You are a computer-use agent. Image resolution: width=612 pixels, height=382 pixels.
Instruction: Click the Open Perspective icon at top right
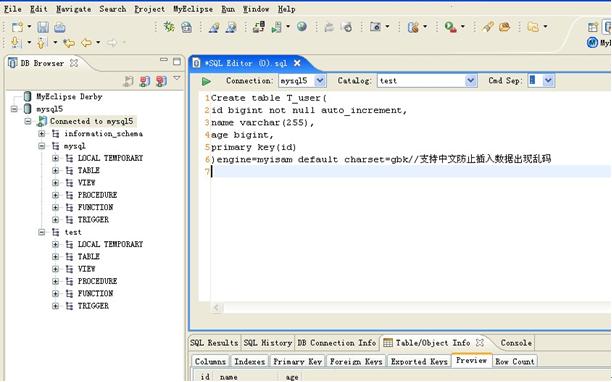point(592,27)
